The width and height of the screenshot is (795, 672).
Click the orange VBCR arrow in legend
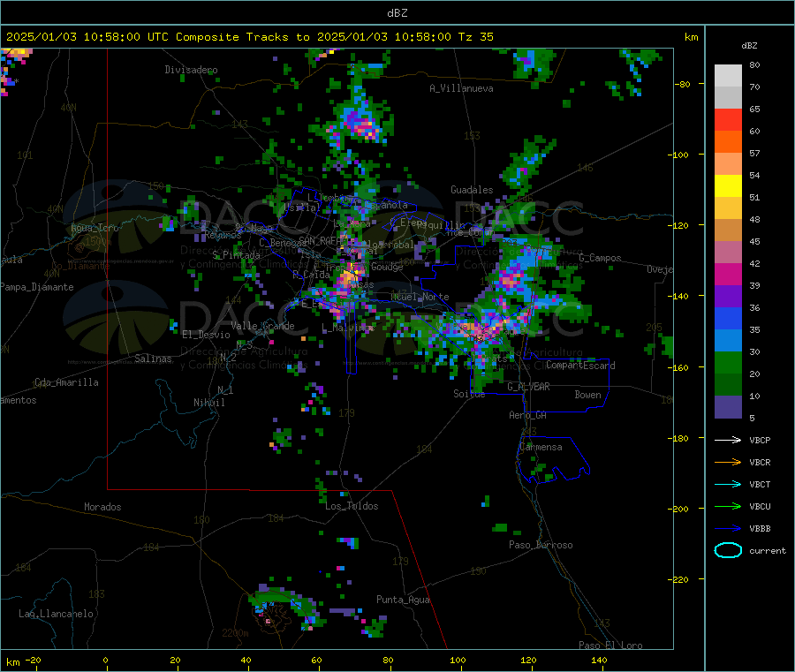click(x=728, y=462)
